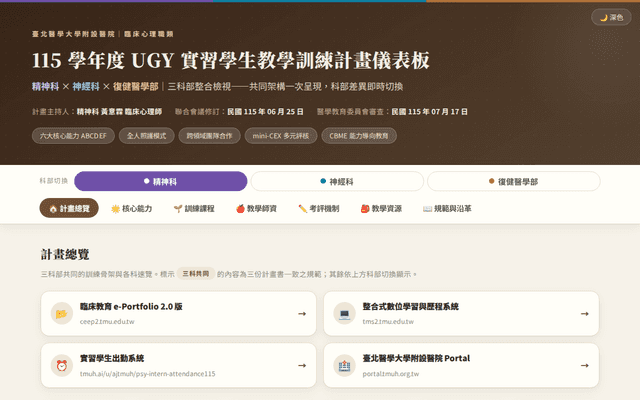The height and width of the screenshot is (400, 640).
Task: Click the folder icon on e-Portfolio card
Action: tap(62, 313)
